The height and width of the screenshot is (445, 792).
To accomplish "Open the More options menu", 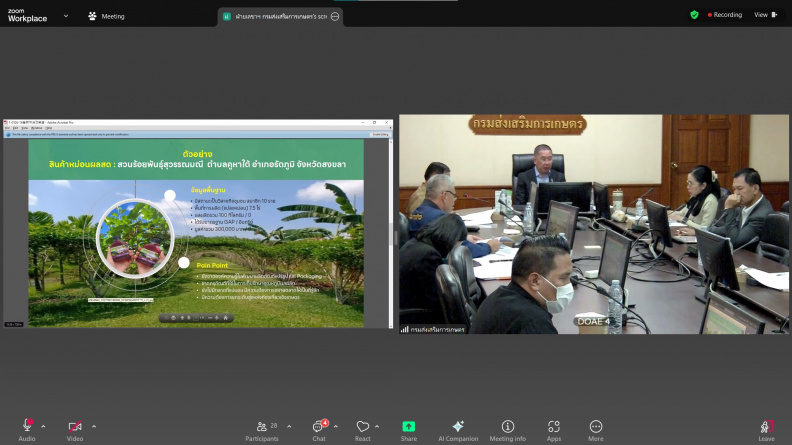I will pyautogui.click(x=596, y=431).
